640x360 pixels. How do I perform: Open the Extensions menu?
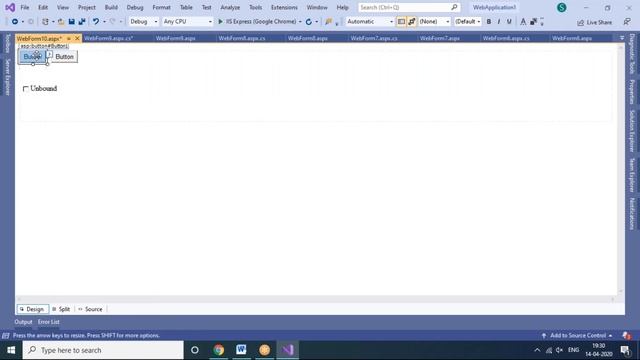click(284, 7)
